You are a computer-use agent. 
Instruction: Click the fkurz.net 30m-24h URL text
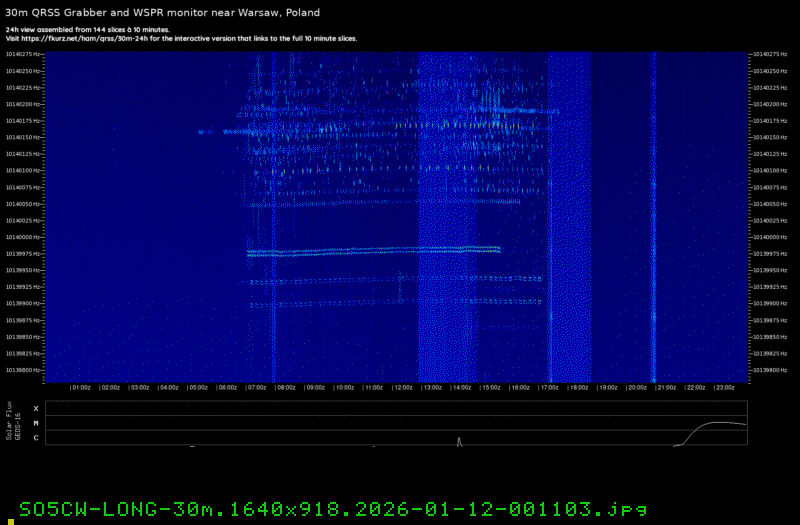pyautogui.click(x=85, y=39)
